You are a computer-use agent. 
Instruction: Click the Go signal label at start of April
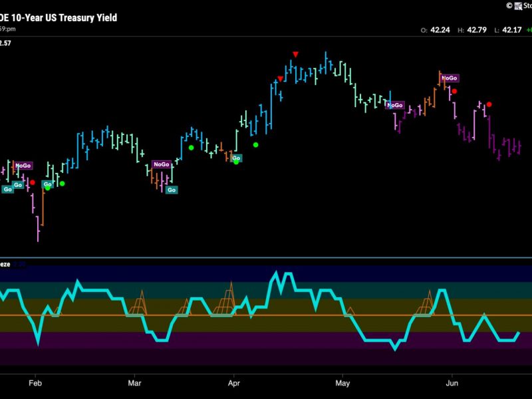[236, 158]
